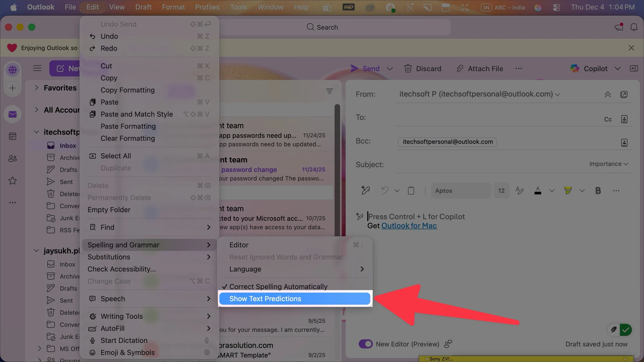Click the Bold formatting icon
This screenshot has height=362, width=644.
tap(598, 191)
